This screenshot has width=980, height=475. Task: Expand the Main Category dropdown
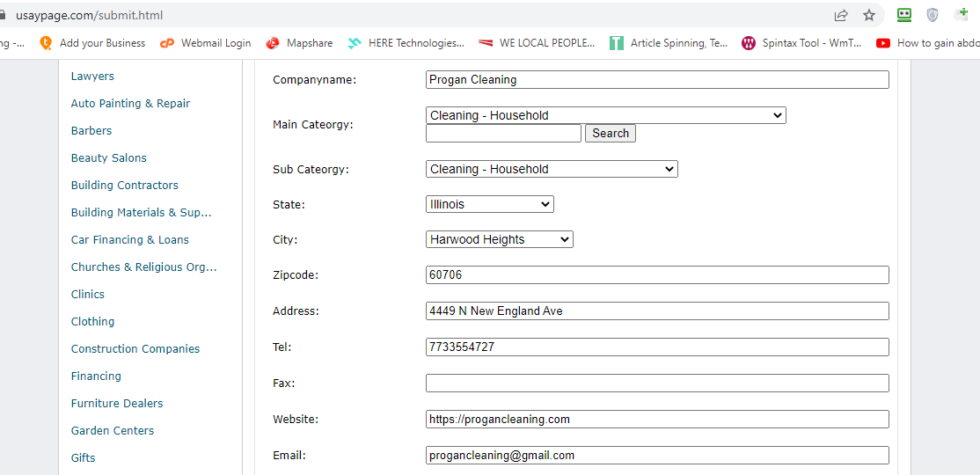pyautogui.click(x=605, y=115)
